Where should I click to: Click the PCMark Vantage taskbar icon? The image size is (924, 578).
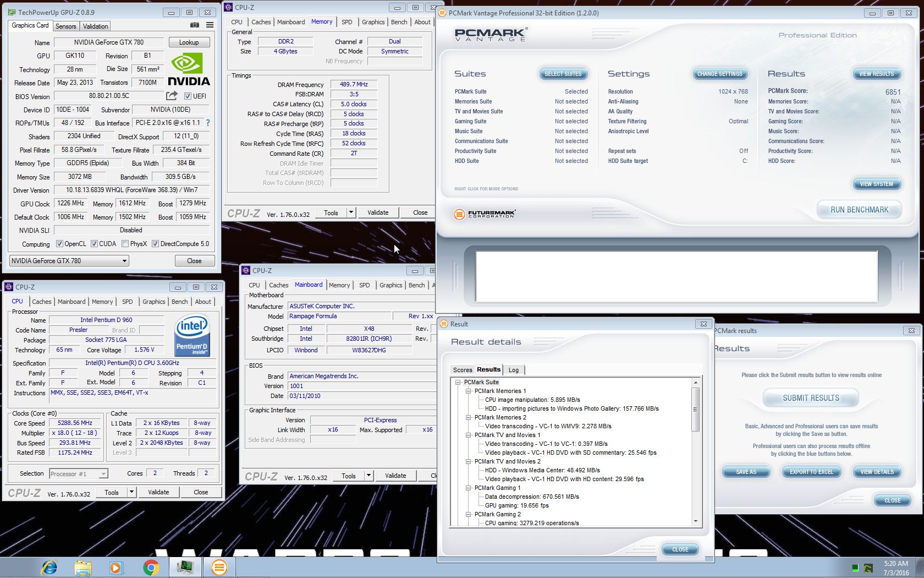(x=219, y=567)
